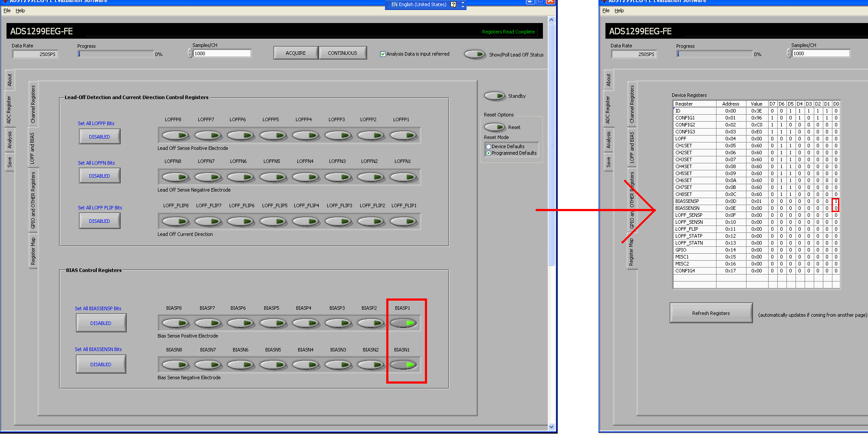This screenshot has height=434, width=868.
Task: Click DISABLED button under Set All LOFFN Bits
Action: coord(100,176)
